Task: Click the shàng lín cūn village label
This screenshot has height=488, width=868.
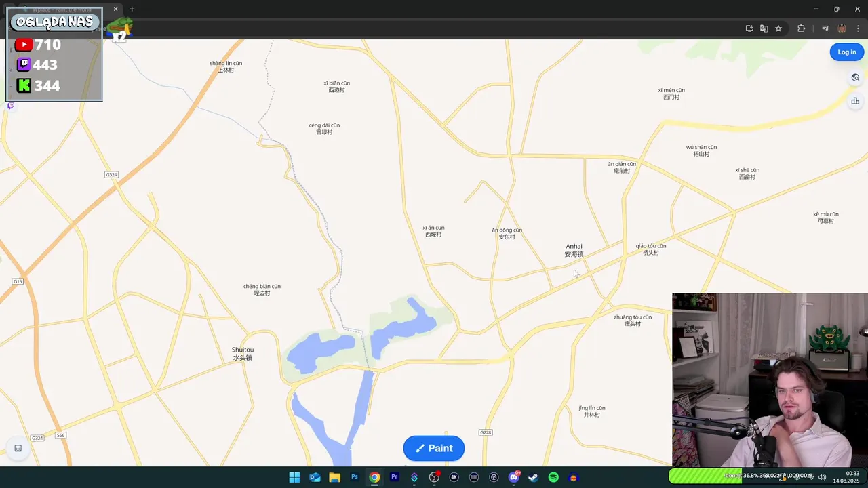Action: [226, 66]
